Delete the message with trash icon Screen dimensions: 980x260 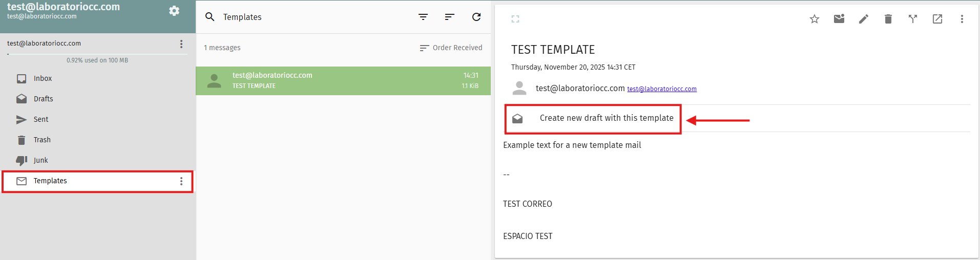pyautogui.click(x=888, y=19)
